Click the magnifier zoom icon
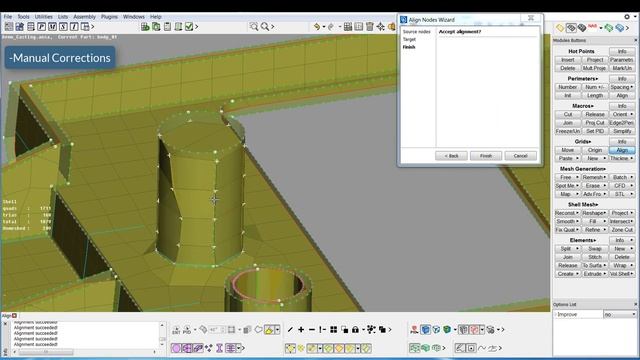 pyautogui.click(x=265, y=27)
